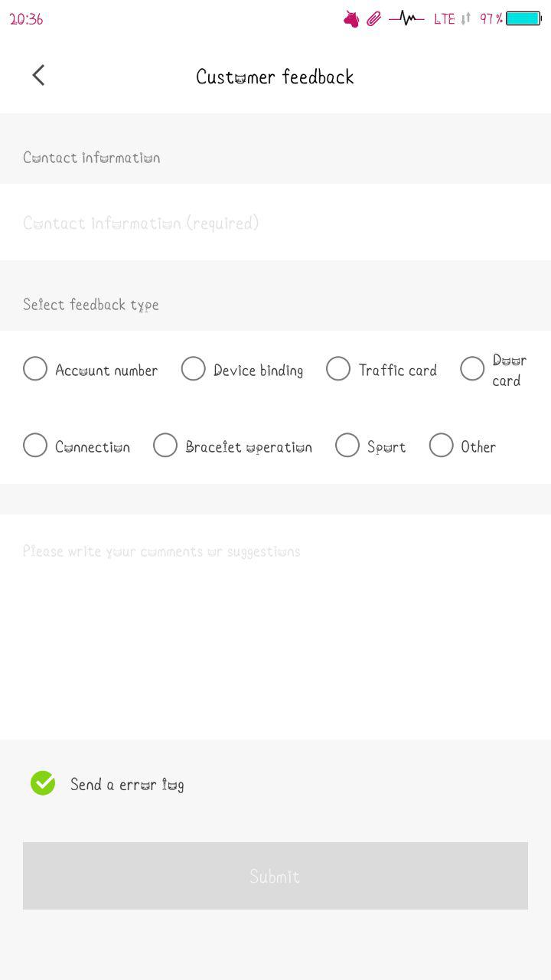Select the Account number radio option

[35, 369]
